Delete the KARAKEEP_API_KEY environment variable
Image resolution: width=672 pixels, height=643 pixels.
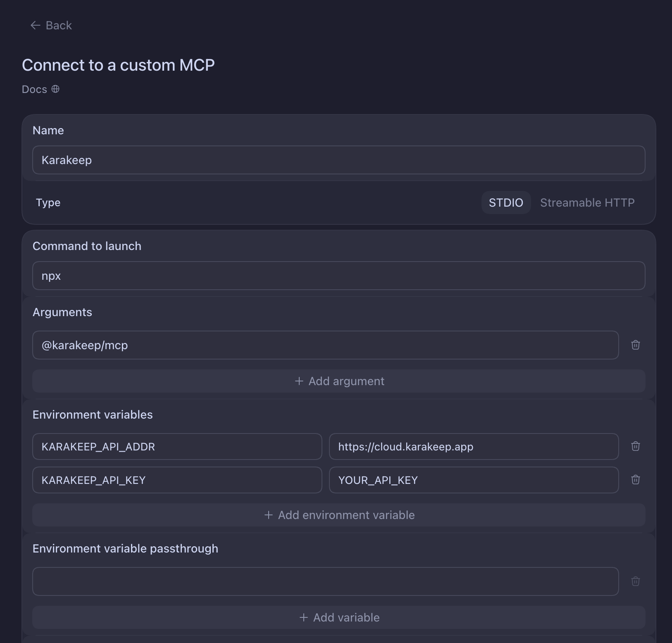636,480
